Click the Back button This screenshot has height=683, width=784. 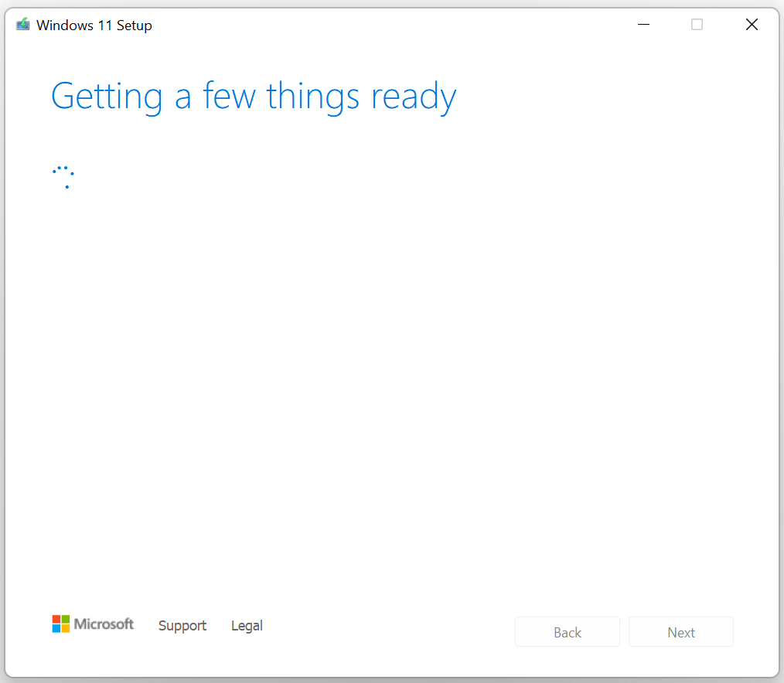568,632
